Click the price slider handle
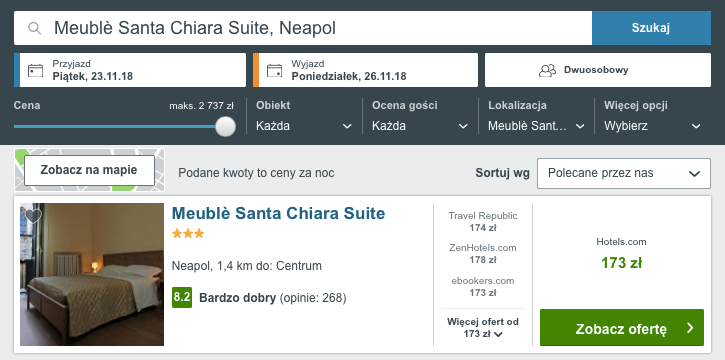The image size is (725, 360). [x=225, y=126]
